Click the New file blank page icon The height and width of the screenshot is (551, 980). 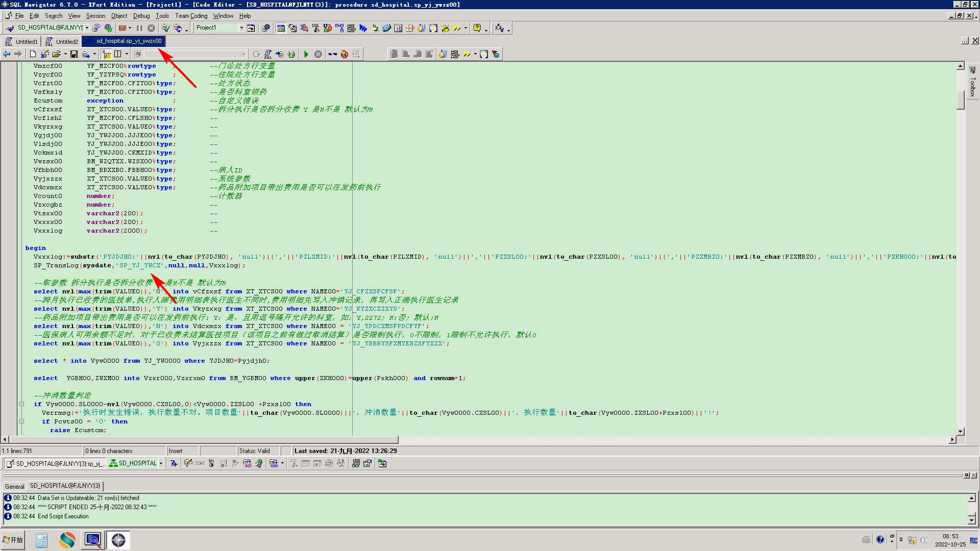point(33,54)
